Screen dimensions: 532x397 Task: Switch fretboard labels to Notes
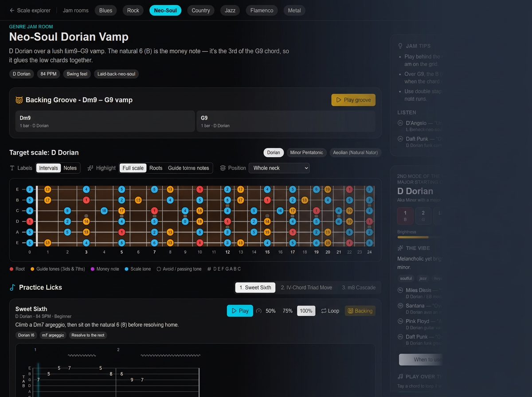click(70, 168)
